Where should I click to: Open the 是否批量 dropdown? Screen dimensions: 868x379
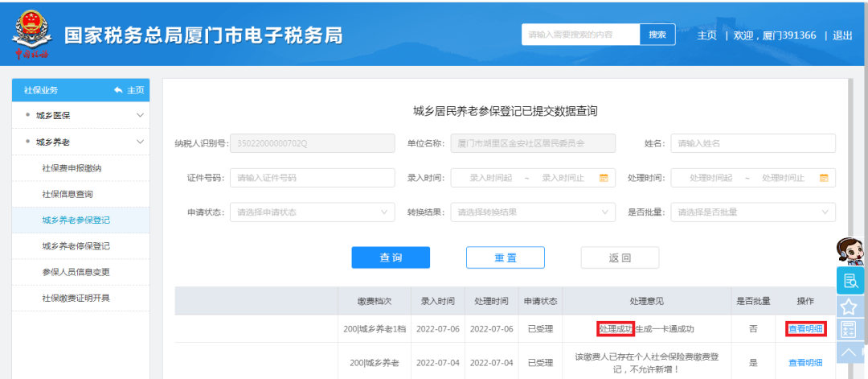point(753,212)
